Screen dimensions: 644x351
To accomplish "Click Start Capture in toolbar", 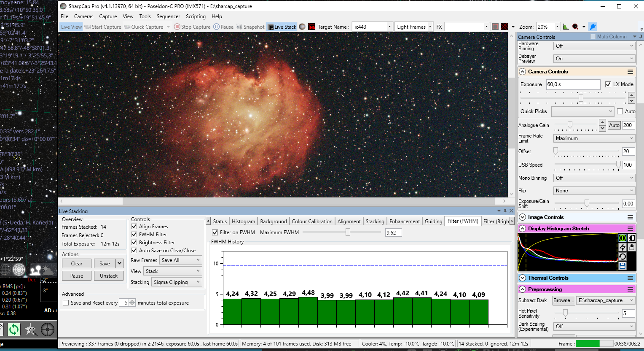I will [103, 27].
